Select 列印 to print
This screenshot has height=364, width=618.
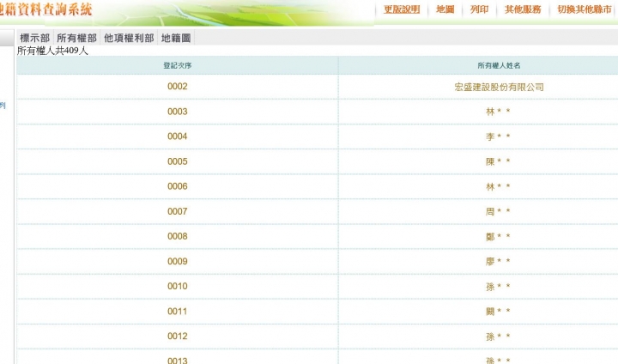479,9
